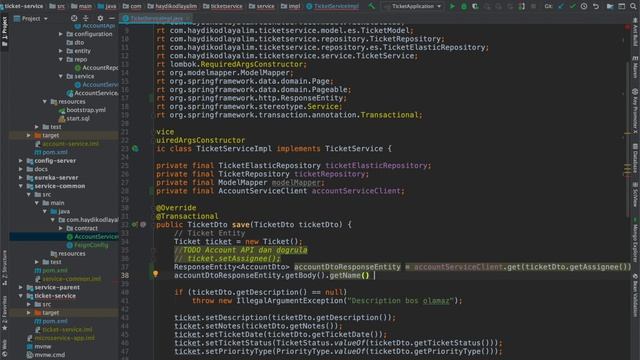Click the @Transactional annotation
The width and height of the screenshot is (640, 360).
pyautogui.click(x=187, y=216)
